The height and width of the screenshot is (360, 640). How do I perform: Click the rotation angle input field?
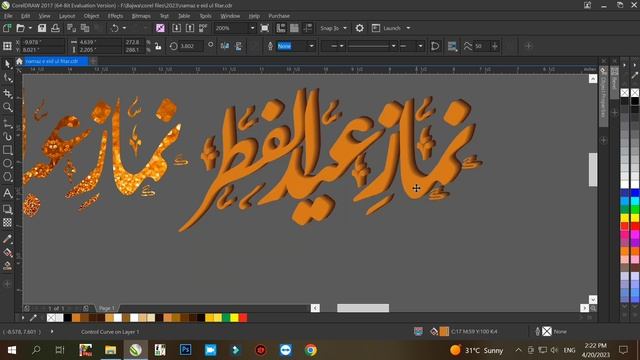pos(191,46)
